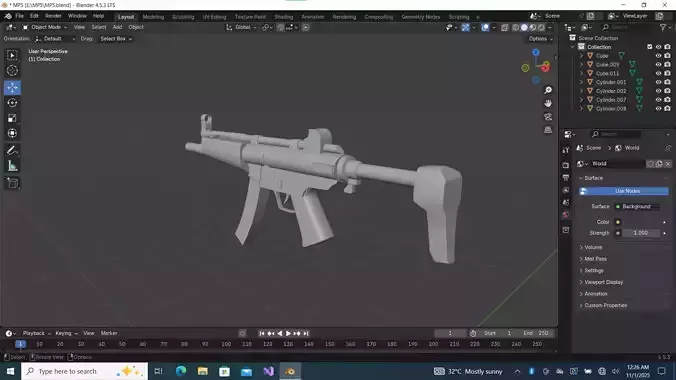Open the Object Mode dropdown
676x380 pixels.
point(45,27)
